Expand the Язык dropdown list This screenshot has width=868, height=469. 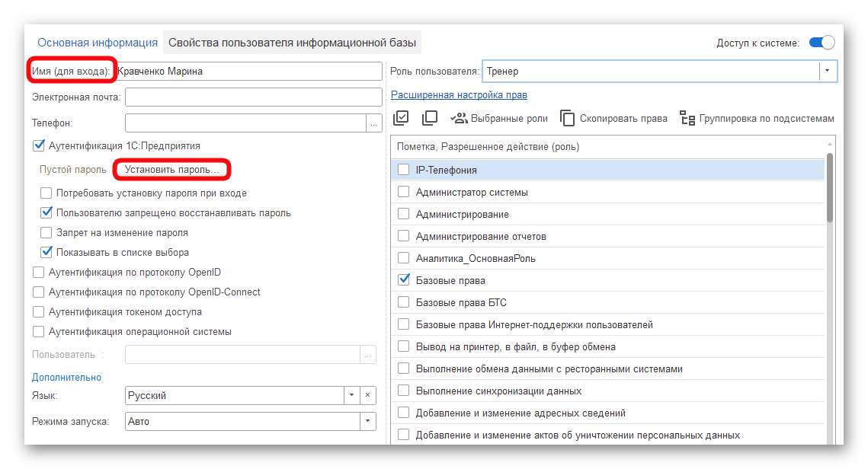(x=351, y=396)
